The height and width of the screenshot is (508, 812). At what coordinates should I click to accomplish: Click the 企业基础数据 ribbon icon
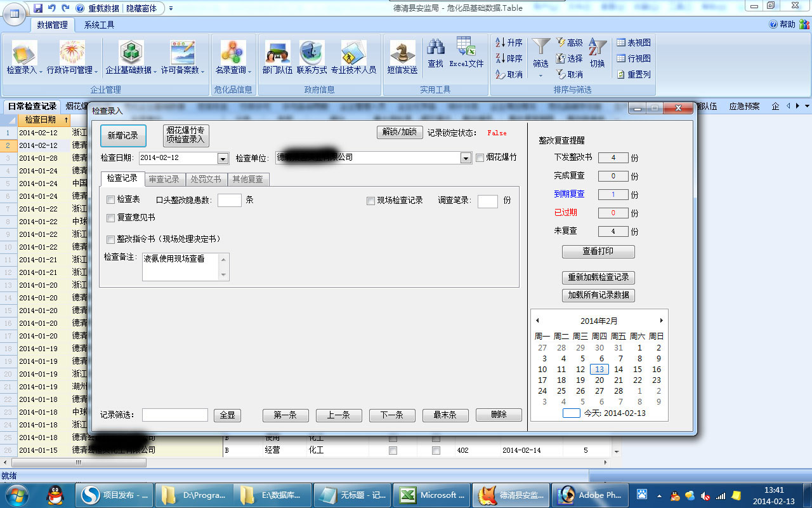click(131, 53)
